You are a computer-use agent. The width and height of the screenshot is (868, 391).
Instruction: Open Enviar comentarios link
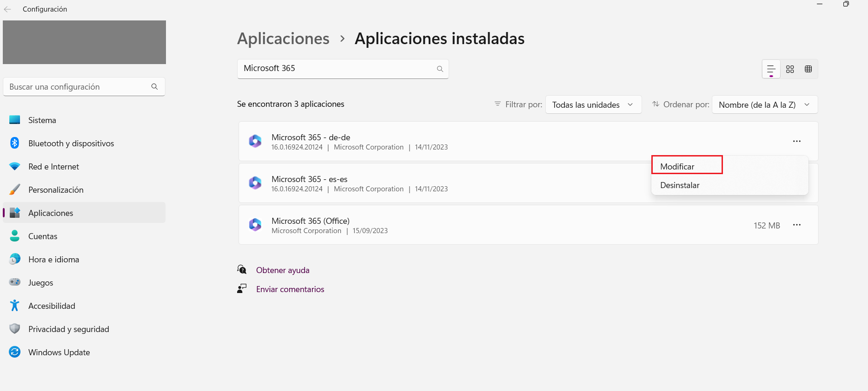pos(290,289)
